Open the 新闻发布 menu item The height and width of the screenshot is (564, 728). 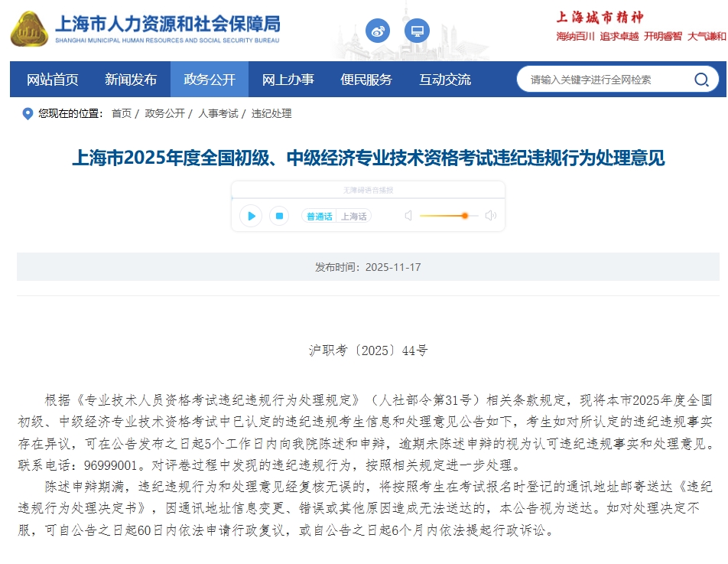(131, 80)
